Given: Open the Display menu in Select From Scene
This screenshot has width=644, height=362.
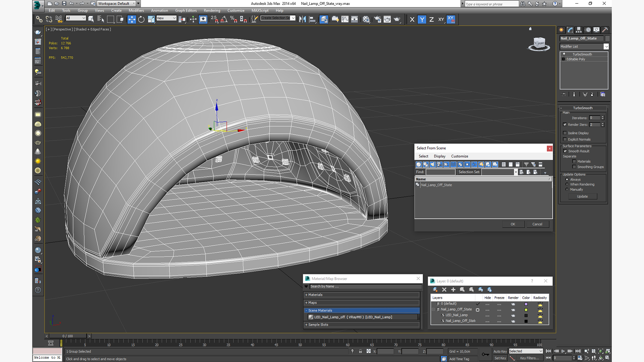Looking at the screenshot, I should point(439,156).
